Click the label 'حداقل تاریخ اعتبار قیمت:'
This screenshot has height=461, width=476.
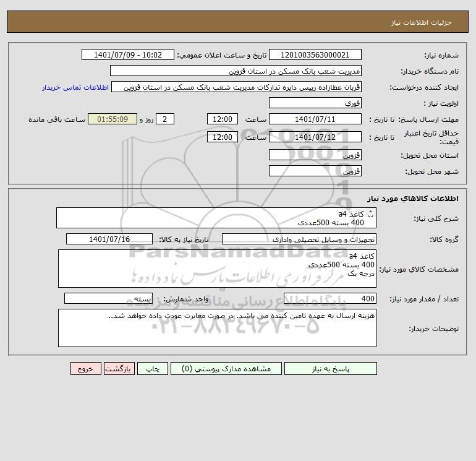pos(431,137)
